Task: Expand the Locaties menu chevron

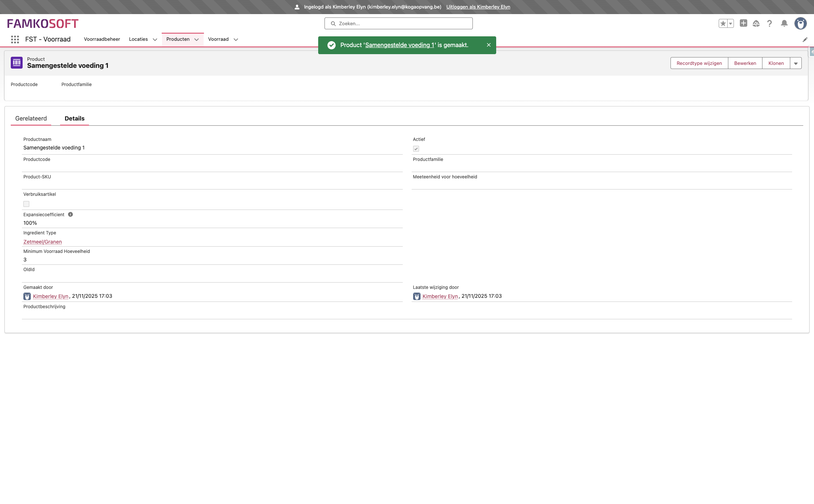Action: pos(155,40)
